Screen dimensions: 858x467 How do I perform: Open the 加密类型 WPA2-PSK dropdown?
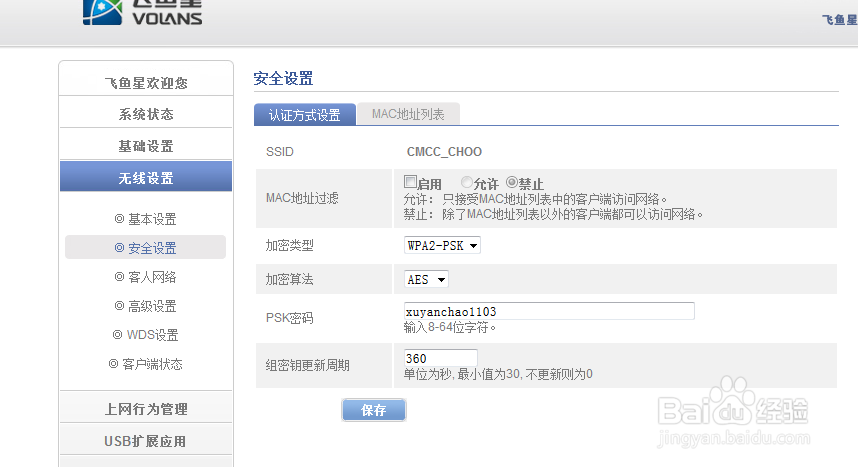point(442,245)
